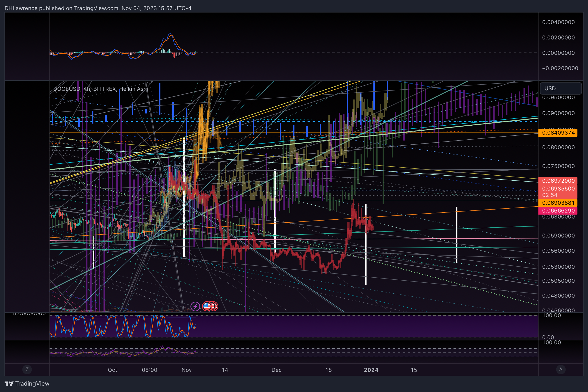Click the 2024 date label
Screen dimensions: 588x392
point(371,370)
